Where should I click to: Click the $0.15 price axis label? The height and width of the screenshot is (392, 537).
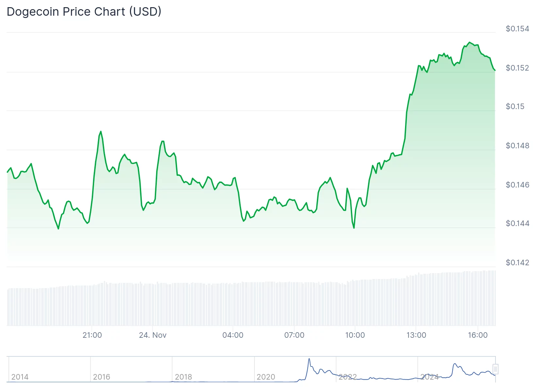(515, 106)
